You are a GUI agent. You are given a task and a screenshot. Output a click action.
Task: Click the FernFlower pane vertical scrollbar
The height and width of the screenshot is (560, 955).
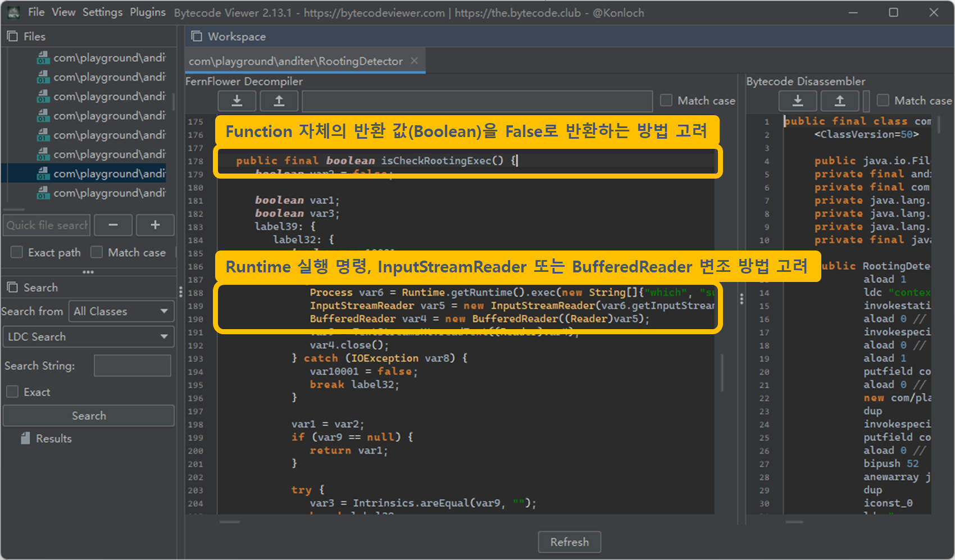722,372
